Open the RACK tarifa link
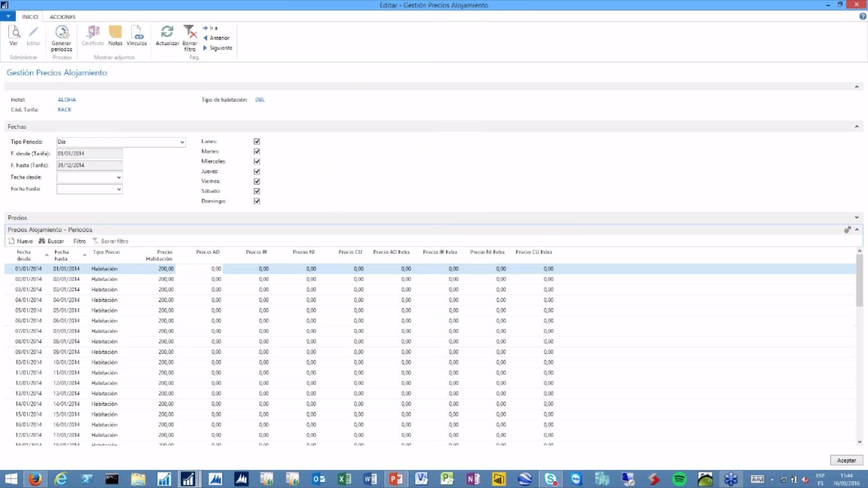The width and height of the screenshot is (868, 488). (64, 109)
